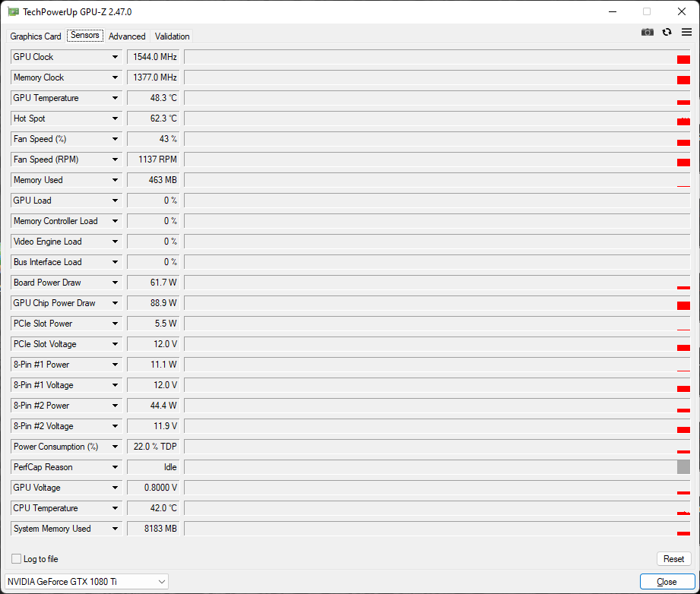This screenshot has height=594, width=700.
Task: Click the 1137 RPM fan speed value
Action: (153, 160)
